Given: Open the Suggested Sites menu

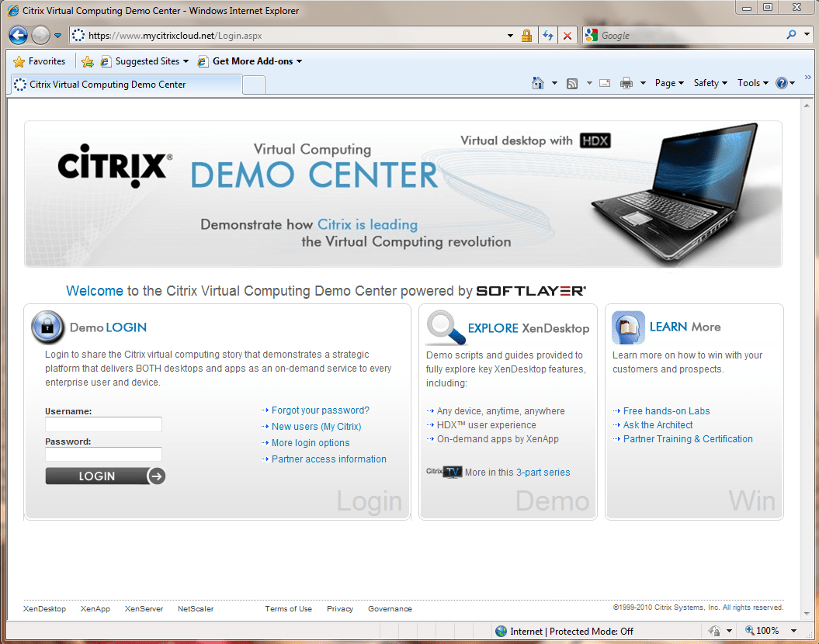Looking at the screenshot, I should [149, 61].
